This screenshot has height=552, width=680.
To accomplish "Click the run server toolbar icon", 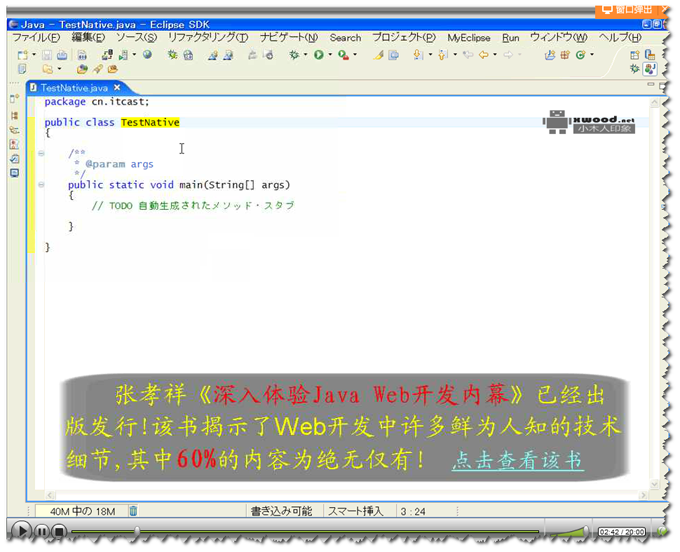I will point(124,55).
